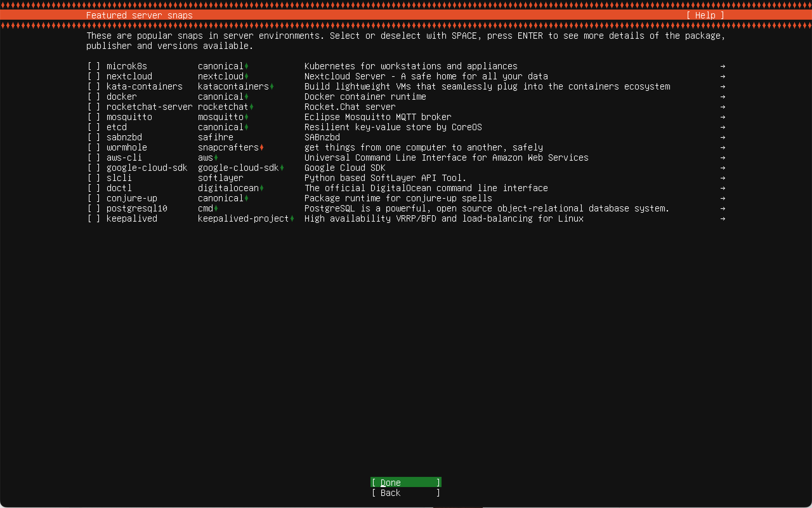This screenshot has height=508, width=812.
Task: Click snap name 'postgresql10'
Action: 137,208
